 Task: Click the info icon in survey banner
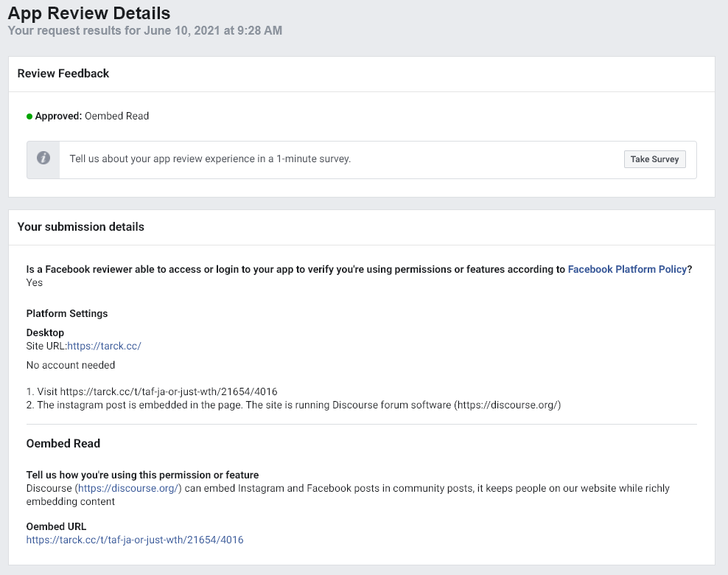click(x=43, y=158)
